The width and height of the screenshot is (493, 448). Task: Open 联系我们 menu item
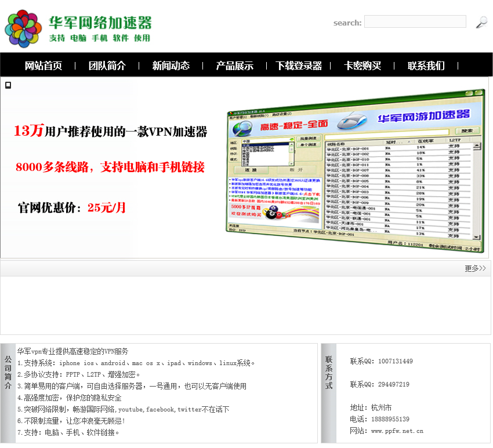(426, 65)
